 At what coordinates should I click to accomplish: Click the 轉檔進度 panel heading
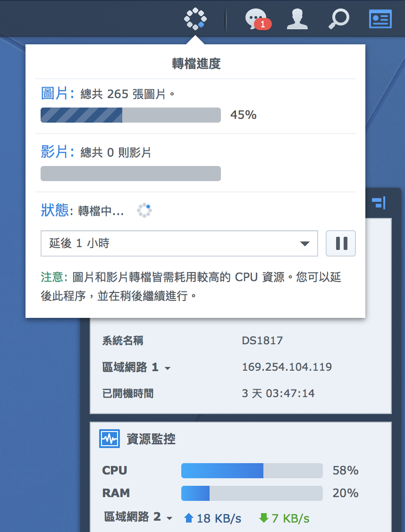(x=196, y=64)
